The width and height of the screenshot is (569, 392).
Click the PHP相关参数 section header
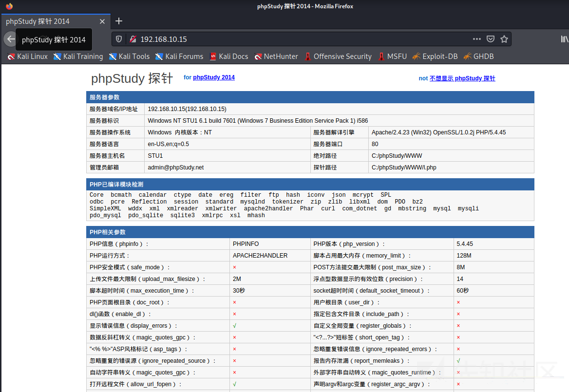(310, 232)
